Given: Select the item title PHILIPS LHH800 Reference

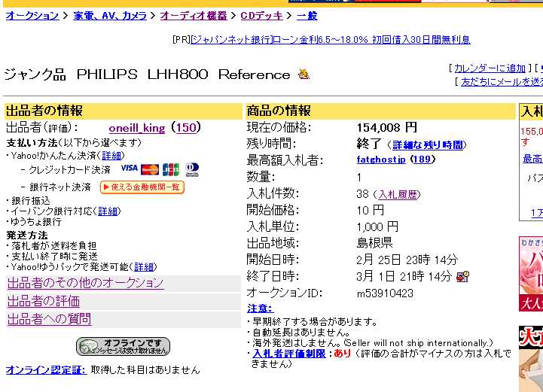Looking at the screenshot, I should [183, 74].
